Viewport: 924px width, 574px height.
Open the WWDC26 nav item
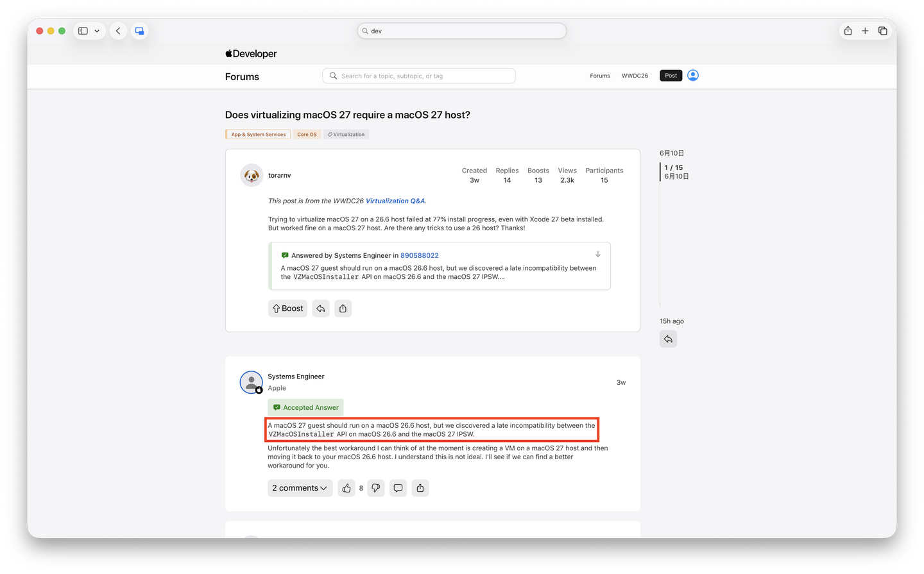tap(635, 76)
